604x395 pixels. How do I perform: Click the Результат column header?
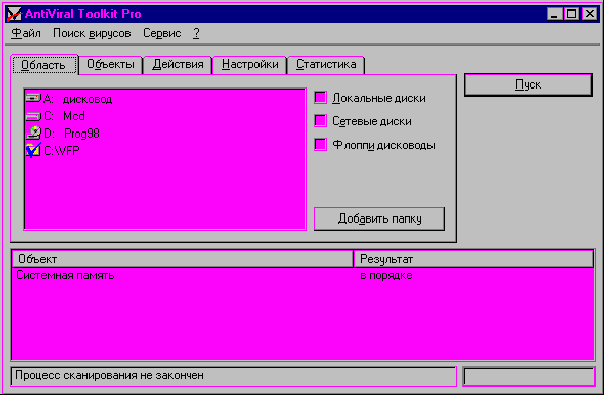click(x=473, y=259)
